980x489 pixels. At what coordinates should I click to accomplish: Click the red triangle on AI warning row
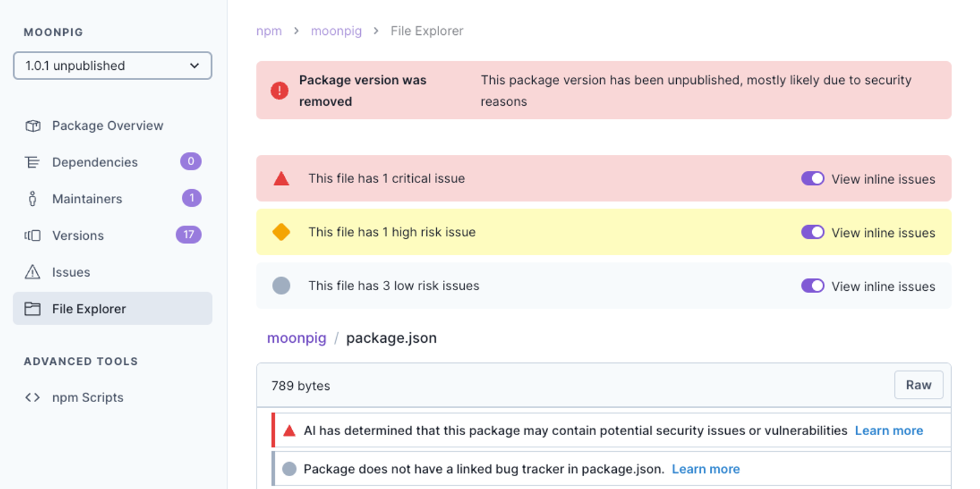(x=290, y=431)
